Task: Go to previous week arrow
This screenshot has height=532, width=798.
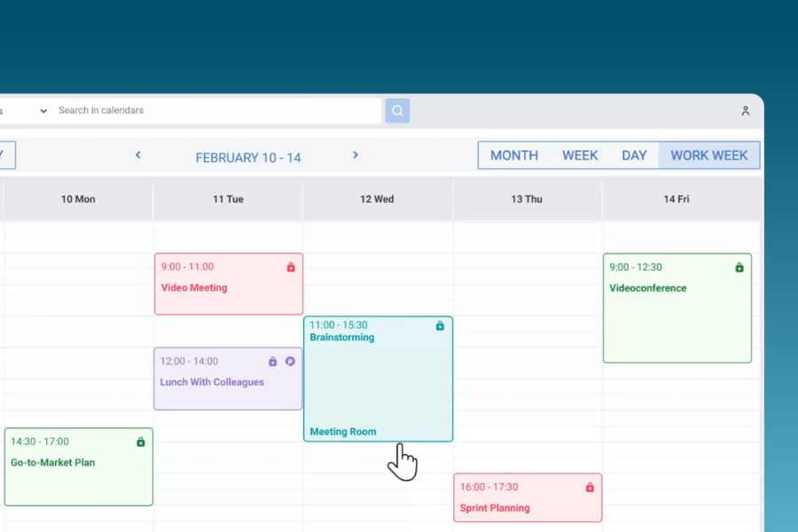Action: coord(138,155)
